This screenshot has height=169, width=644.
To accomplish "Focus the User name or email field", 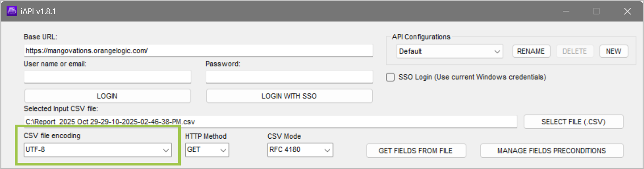I will tap(108, 77).
